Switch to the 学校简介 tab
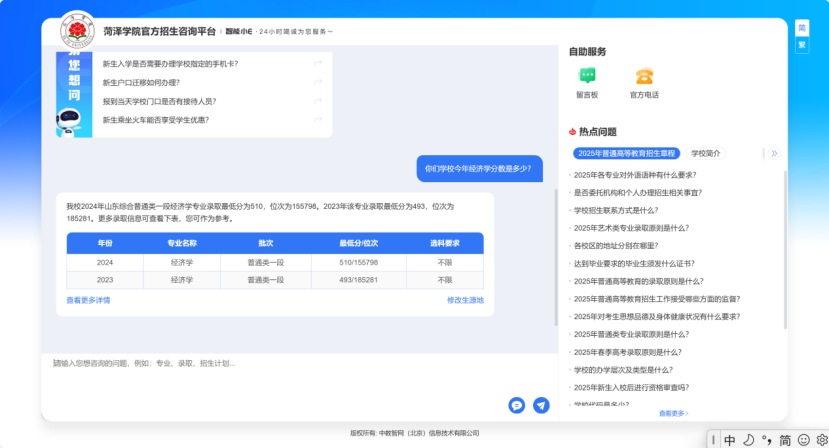The image size is (829, 448). (x=705, y=153)
